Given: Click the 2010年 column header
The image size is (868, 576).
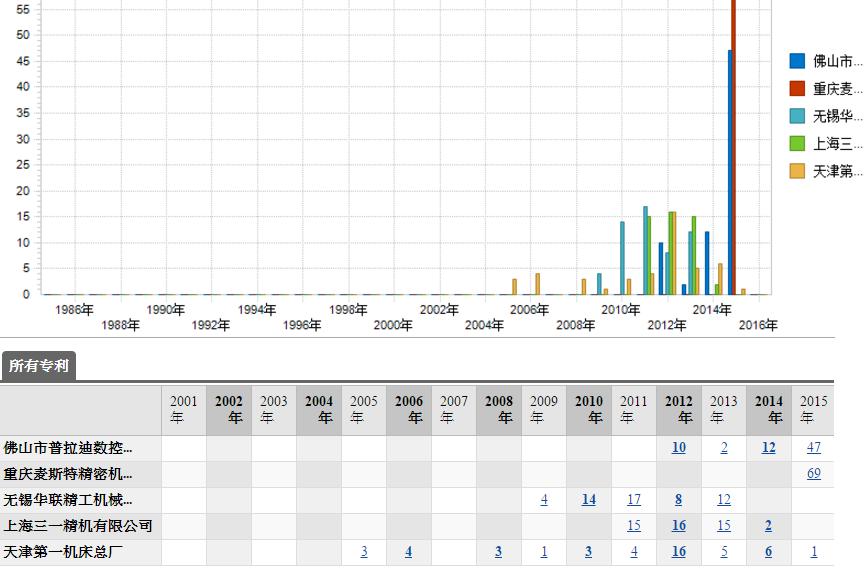Looking at the screenshot, I should pyautogui.click(x=589, y=409).
